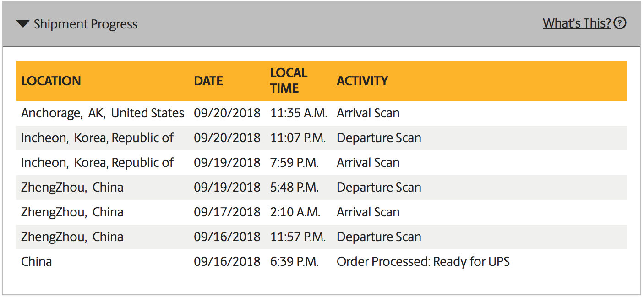Screen dimensions: 644x298
Task: Click the LOCATION column header
Action: click(51, 81)
